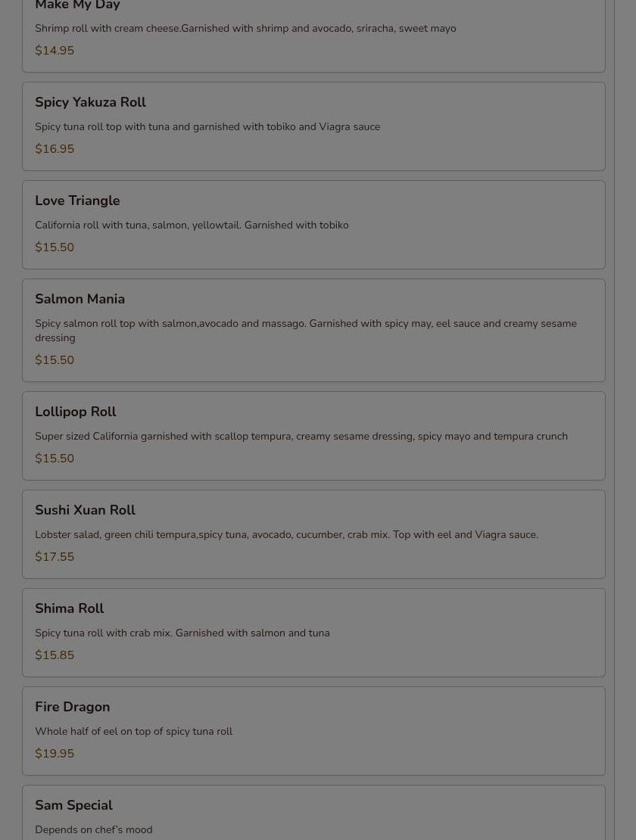Image resolution: width=636 pixels, height=840 pixels.
Task: Open the Sushi Xuan Roll item
Action: (x=85, y=510)
